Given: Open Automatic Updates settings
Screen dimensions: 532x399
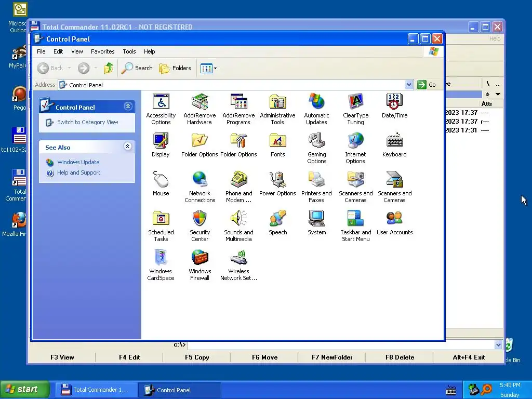Looking at the screenshot, I should 316,109.
